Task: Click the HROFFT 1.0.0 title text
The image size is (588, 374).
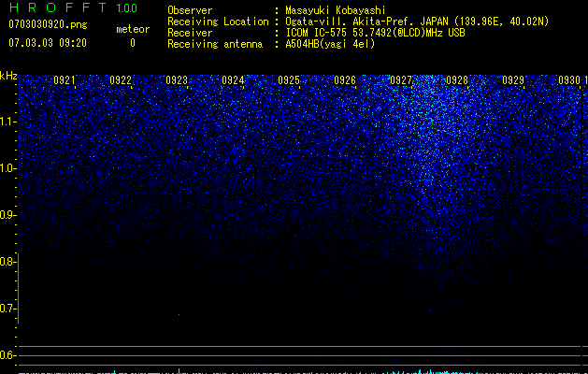Action: point(74,7)
